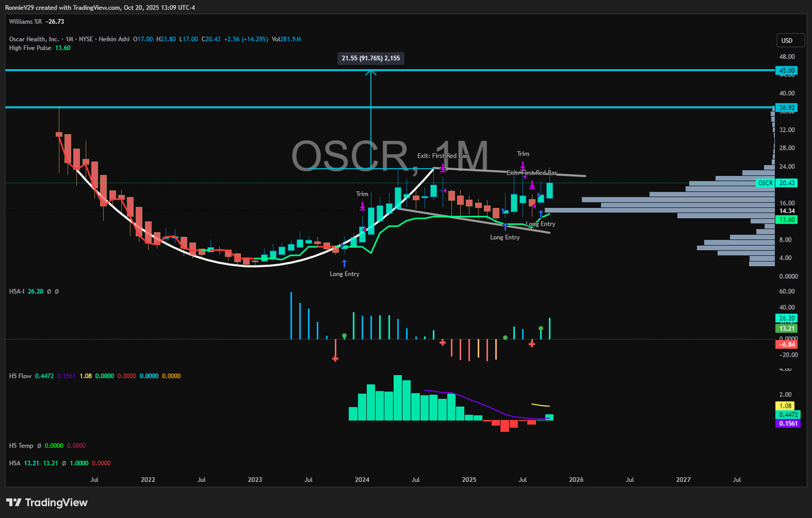Click the 2024 label on time axis
This screenshot has height=518, width=812.
click(x=362, y=479)
